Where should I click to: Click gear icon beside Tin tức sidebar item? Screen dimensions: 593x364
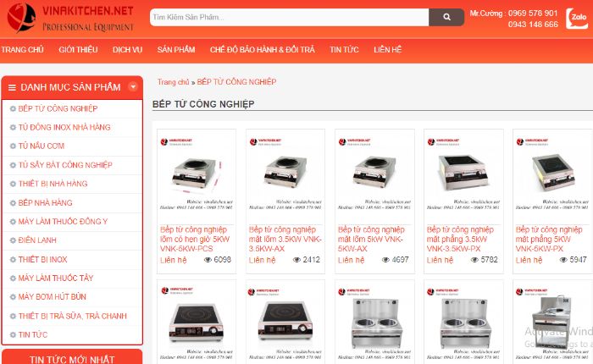[x=13, y=335]
